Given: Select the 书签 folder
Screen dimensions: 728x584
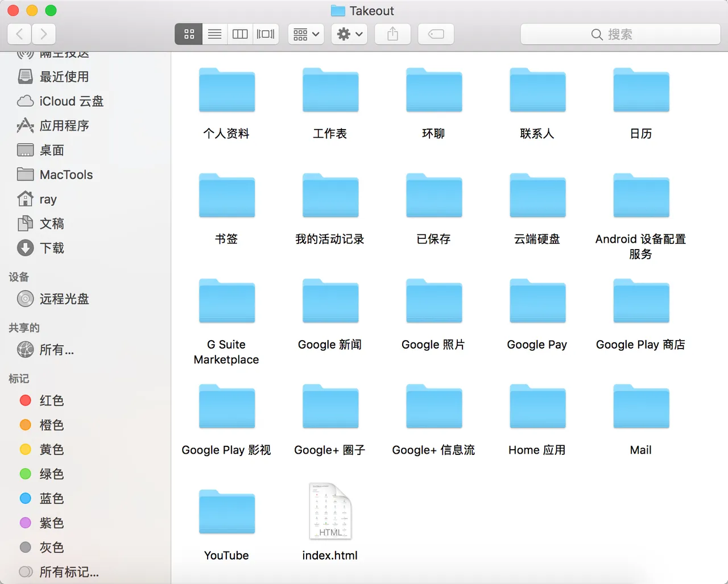Looking at the screenshot, I should click(x=226, y=196).
